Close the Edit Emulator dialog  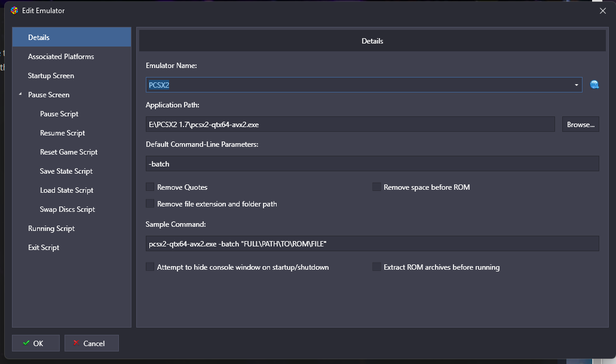click(603, 11)
